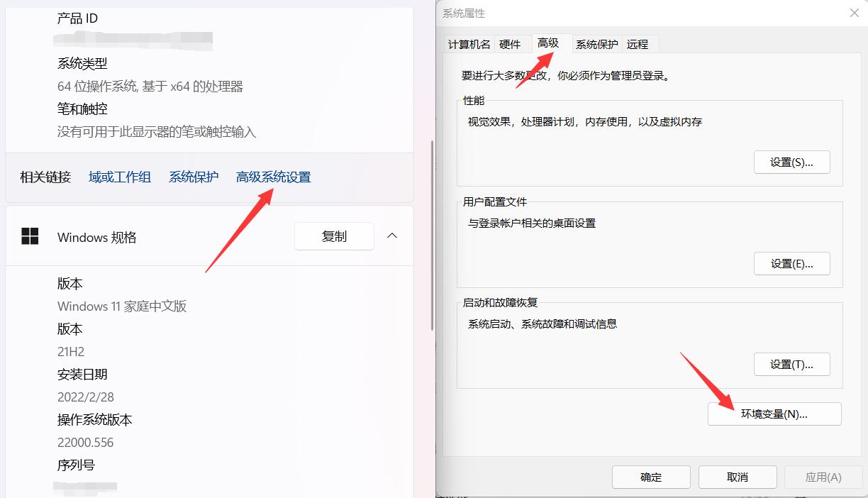This screenshot has height=498, width=868.
Task: Copy Windows specs using 复制 button
Action: click(x=333, y=236)
